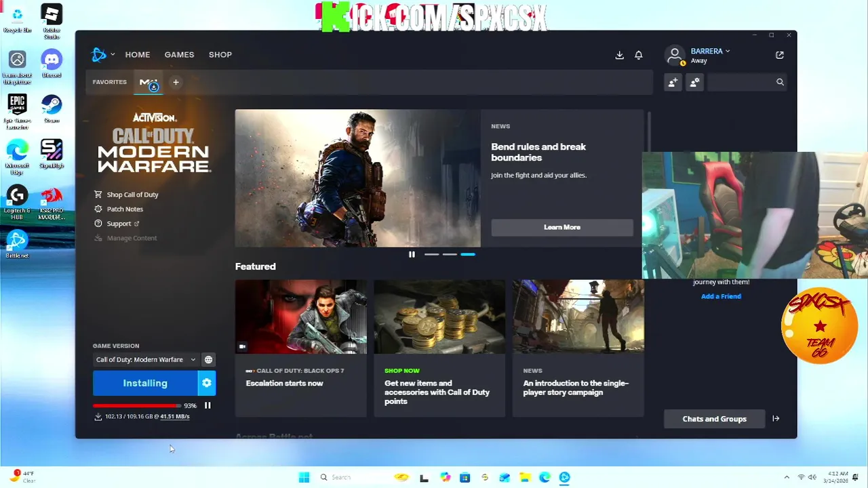
Task: Open 'Escalation starts now' featured card
Action: (x=300, y=348)
